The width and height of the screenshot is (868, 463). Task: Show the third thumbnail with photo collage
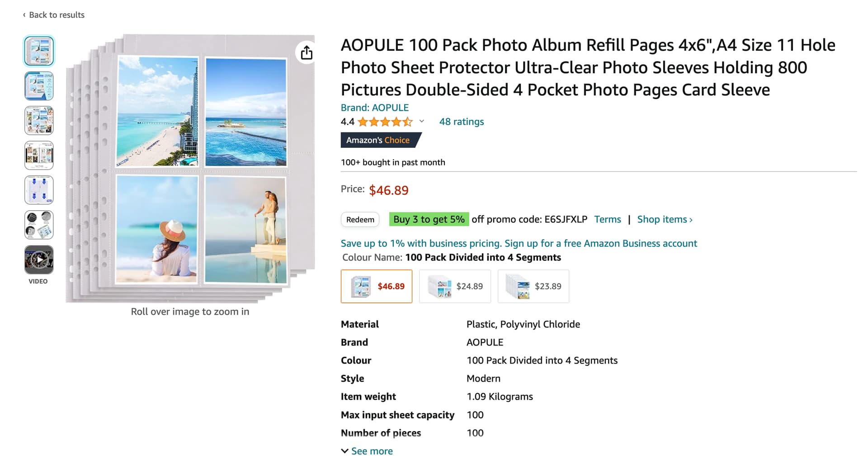39,121
